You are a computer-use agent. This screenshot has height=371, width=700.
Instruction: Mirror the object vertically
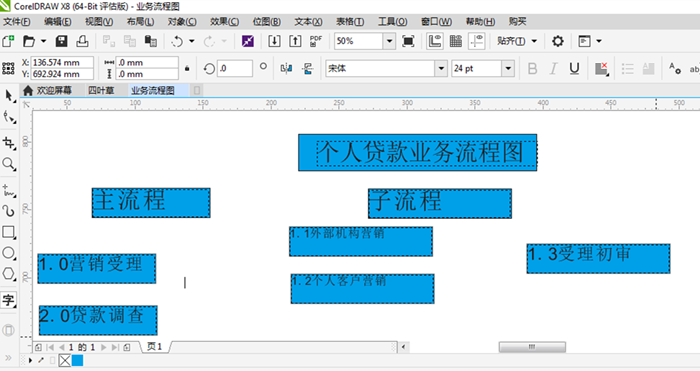307,68
